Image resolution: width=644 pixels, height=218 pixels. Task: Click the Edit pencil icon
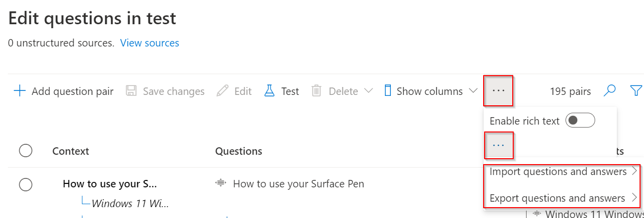tap(223, 91)
